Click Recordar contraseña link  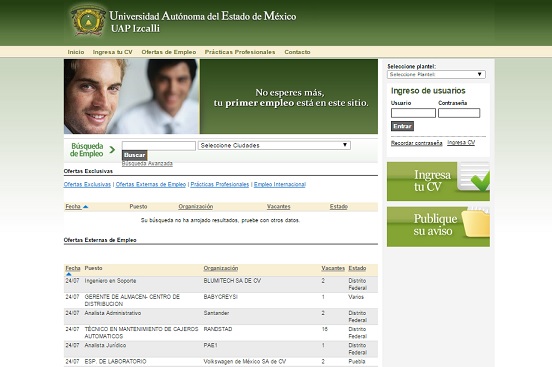click(x=416, y=143)
